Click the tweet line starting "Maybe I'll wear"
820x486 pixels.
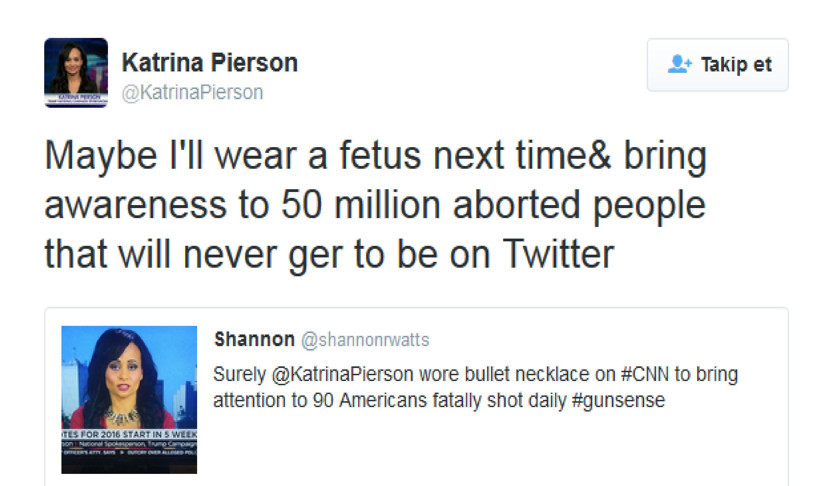click(x=375, y=156)
